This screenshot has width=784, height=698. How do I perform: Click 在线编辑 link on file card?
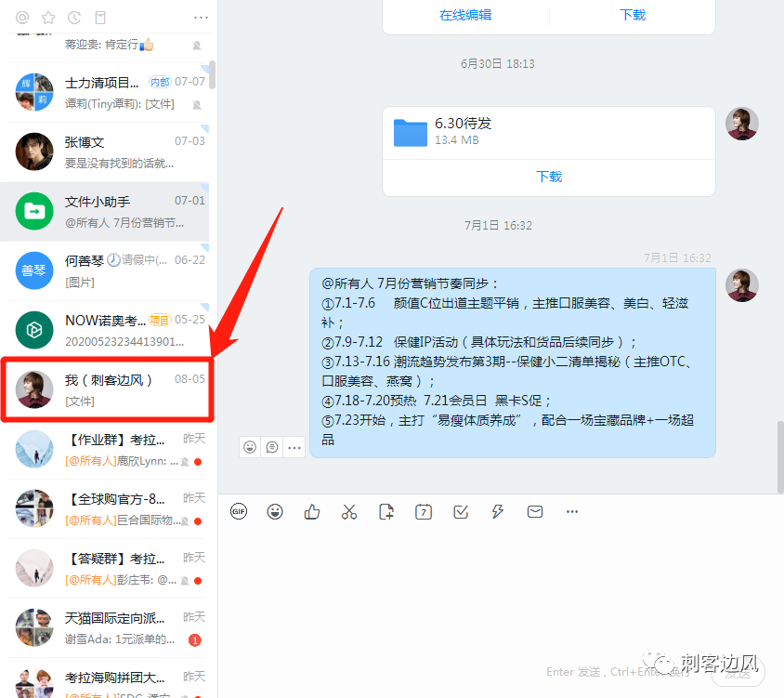tap(465, 15)
